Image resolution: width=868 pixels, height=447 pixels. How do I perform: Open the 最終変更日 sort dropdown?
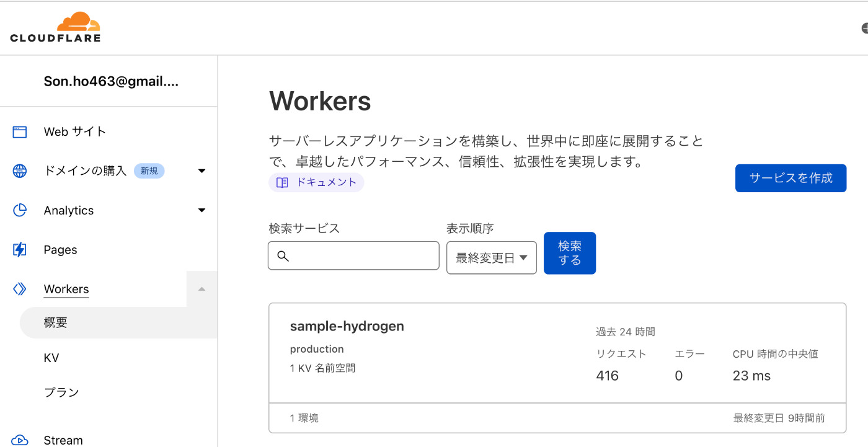tap(492, 258)
